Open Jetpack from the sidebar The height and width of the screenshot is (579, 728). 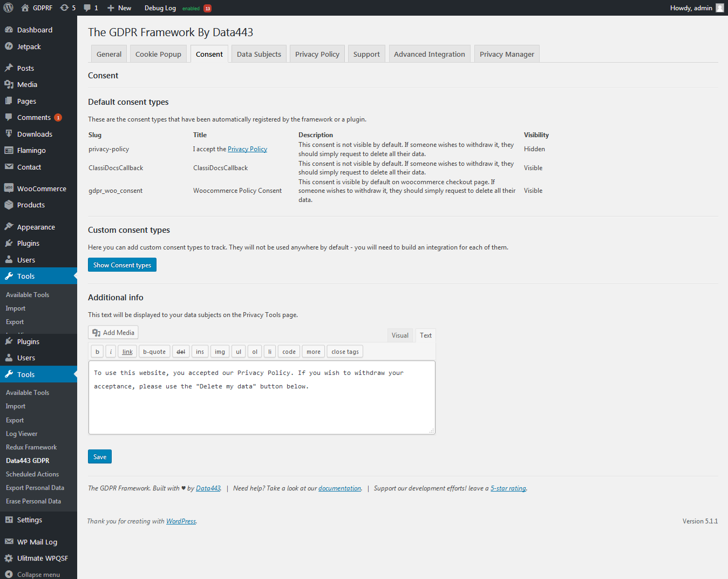pos(29,46)
